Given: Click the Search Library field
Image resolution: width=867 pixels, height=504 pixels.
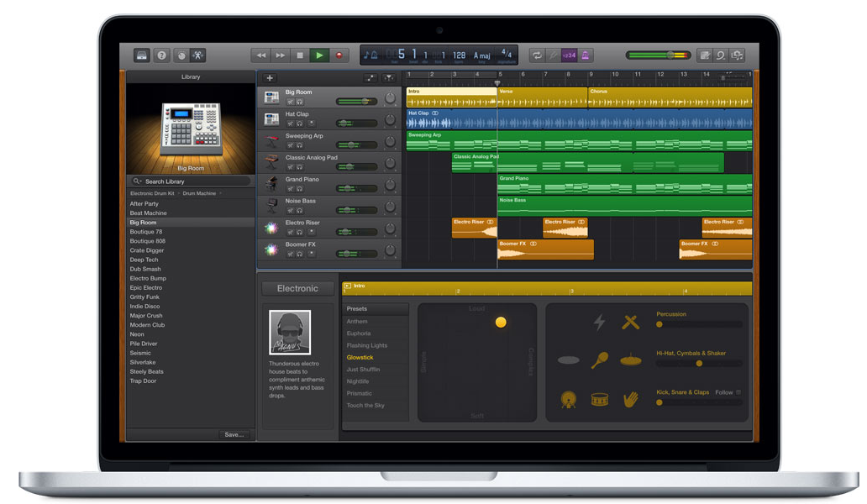Looking at the screenshot, I should coord(191,181).
